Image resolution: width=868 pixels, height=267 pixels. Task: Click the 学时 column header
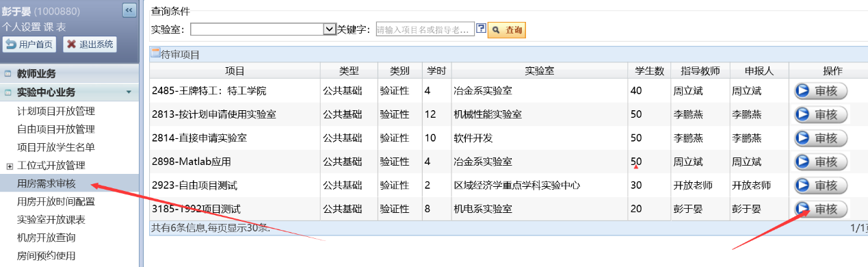tap(436, 71)
